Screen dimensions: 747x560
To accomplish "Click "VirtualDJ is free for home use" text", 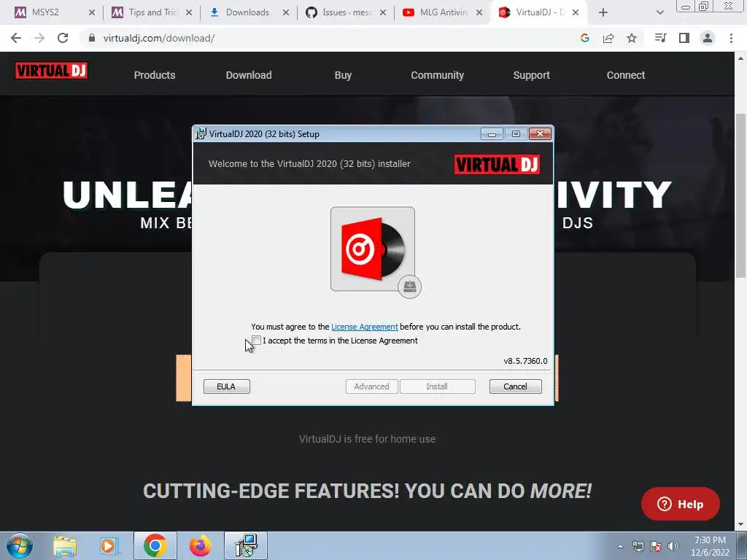I will pyautogui.click(x=368, y=439).
